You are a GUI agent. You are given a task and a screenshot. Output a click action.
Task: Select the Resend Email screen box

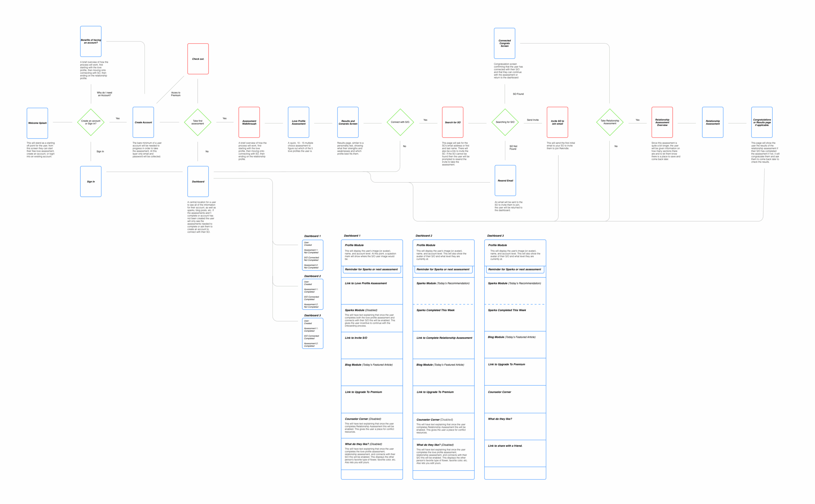click(505, 181)
